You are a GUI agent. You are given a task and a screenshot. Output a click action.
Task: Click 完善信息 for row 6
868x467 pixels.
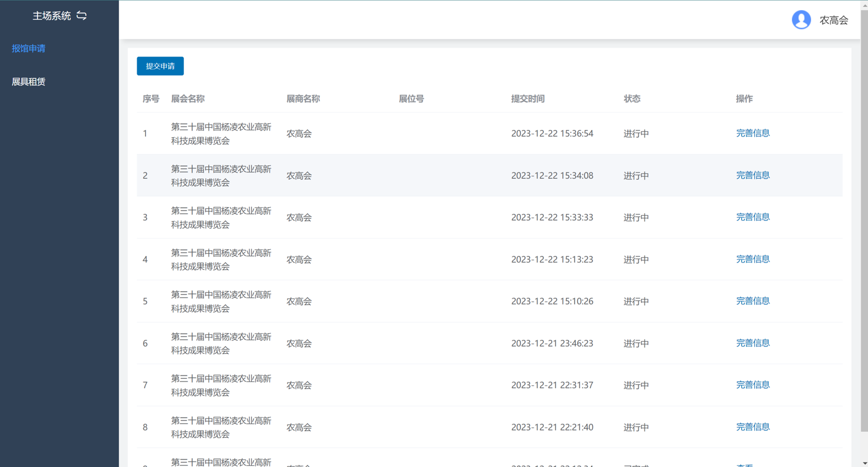(753, 343)
